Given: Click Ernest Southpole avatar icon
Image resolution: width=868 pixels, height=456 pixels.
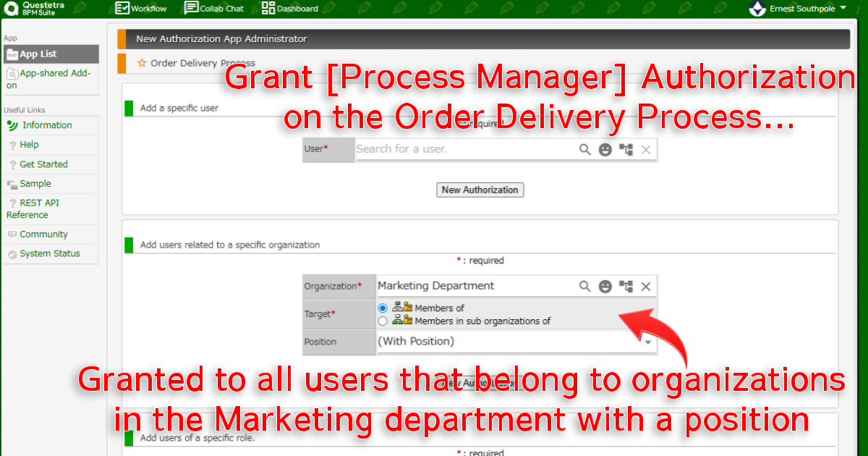Looking at the screenshot, I should coord(757,9).
